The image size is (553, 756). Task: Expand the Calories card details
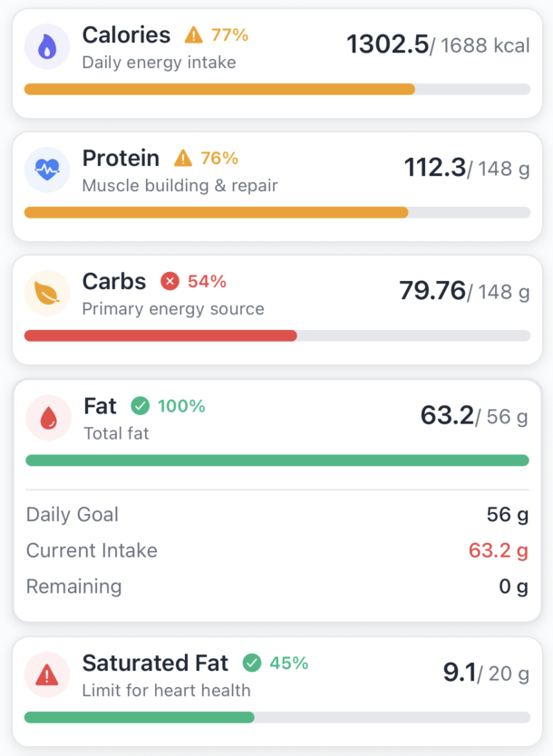(x=277, y=63)
